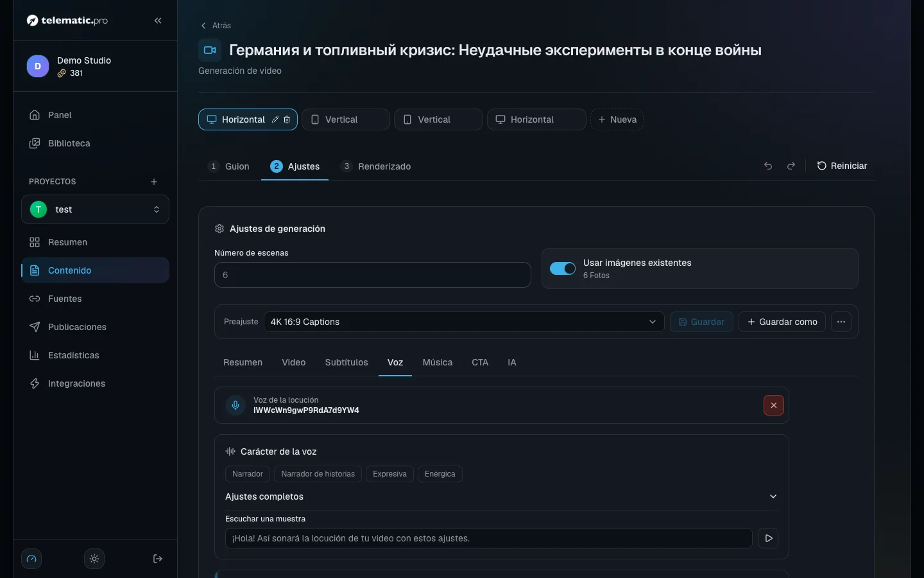The image size is (924, 578).
Task: Switch to the IA settings tab
Action: 512,362
